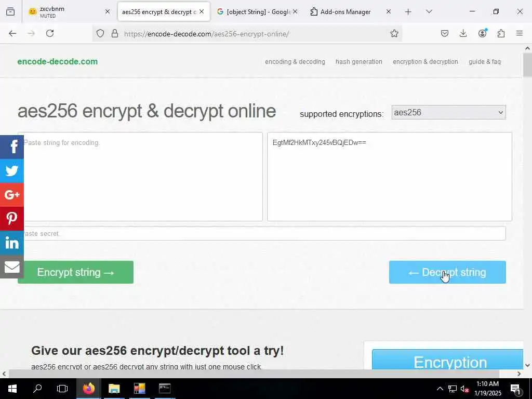532x399 pixels.
Task: Reload the current page
Action: tap(50, 33)
